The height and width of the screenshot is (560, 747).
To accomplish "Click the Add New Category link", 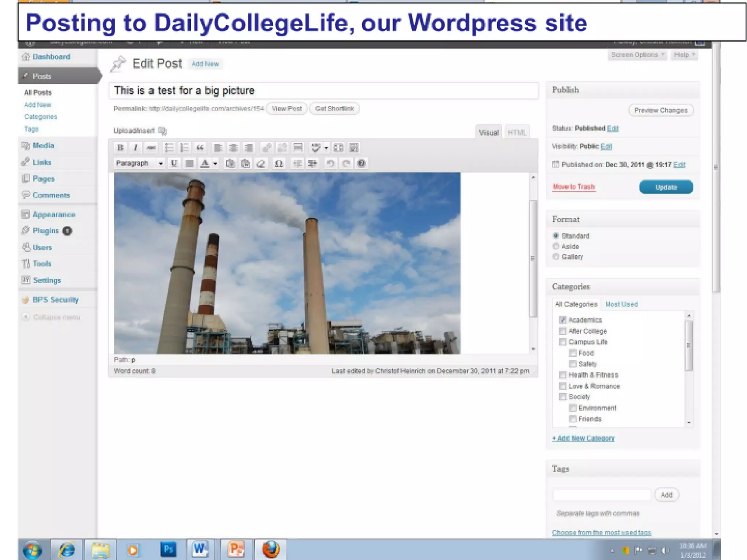I will [583, 438].
